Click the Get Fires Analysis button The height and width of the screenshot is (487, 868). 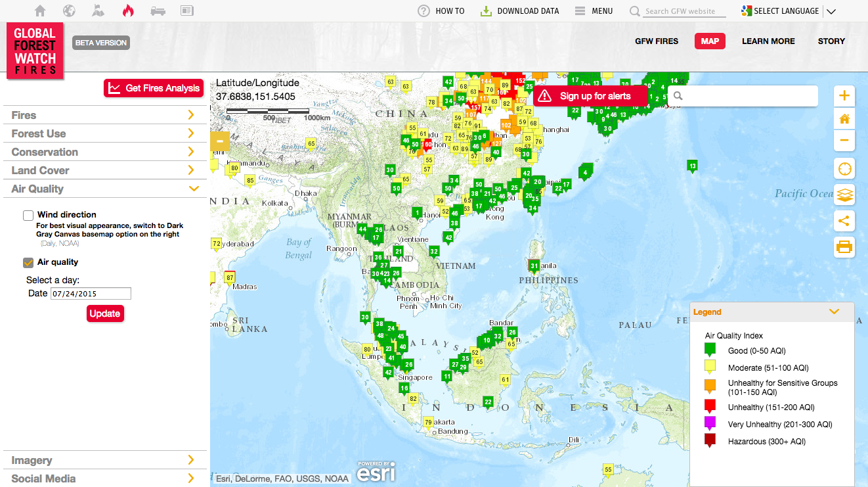click(154, 88)
